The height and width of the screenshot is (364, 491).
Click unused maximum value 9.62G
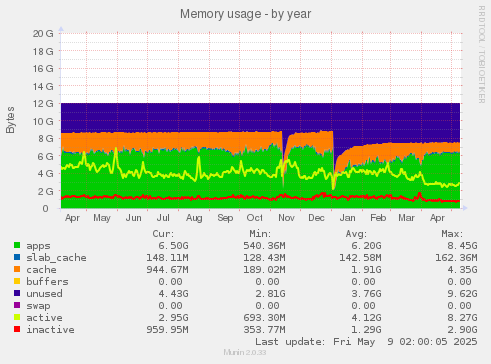click(462, 294)
